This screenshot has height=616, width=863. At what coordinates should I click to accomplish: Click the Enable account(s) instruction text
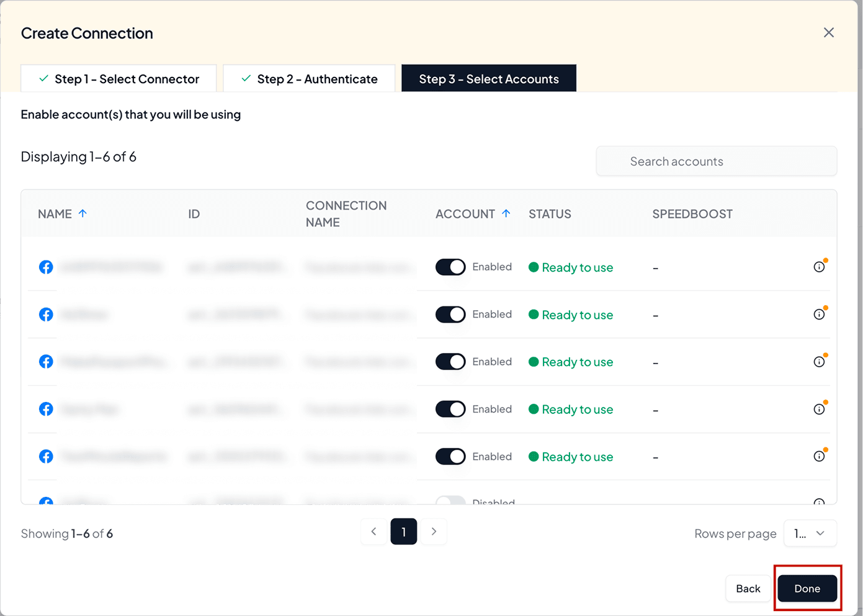tap(131, 115)
